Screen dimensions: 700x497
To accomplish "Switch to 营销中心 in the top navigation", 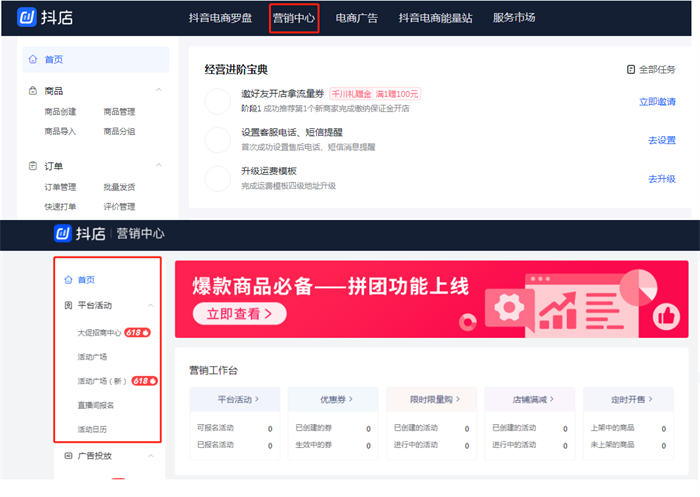I will point(294,18).
